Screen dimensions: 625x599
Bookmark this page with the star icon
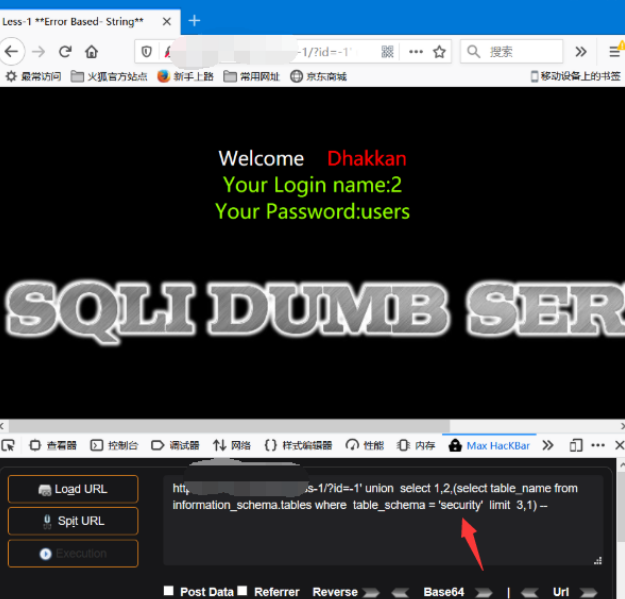tap(440, 51)
